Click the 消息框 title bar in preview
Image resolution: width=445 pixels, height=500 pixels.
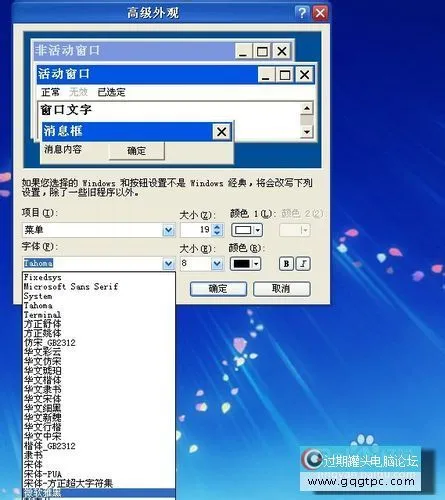[137, 131]
